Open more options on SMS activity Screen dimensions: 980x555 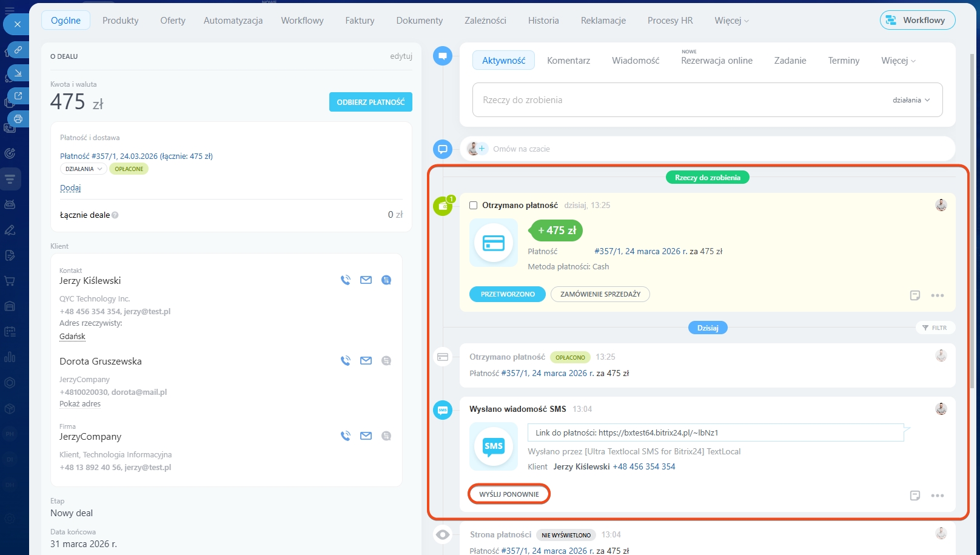(938, 496)
